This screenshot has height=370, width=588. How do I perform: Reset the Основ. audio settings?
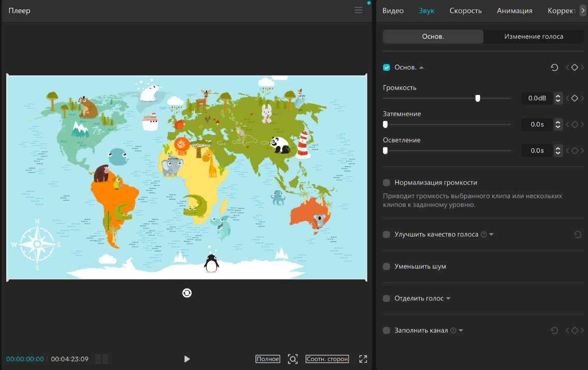[x=554, y=68]
